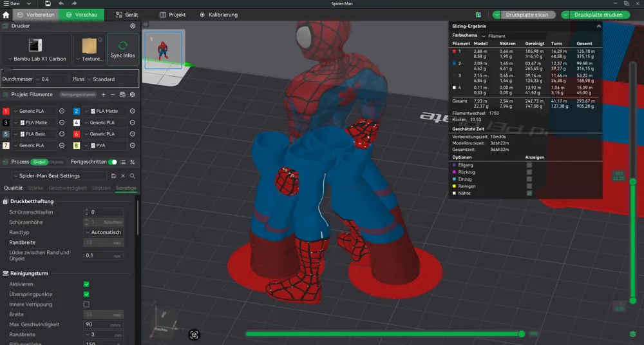
Task: Click the Reinigungsvolumen button
Action: 78,95
